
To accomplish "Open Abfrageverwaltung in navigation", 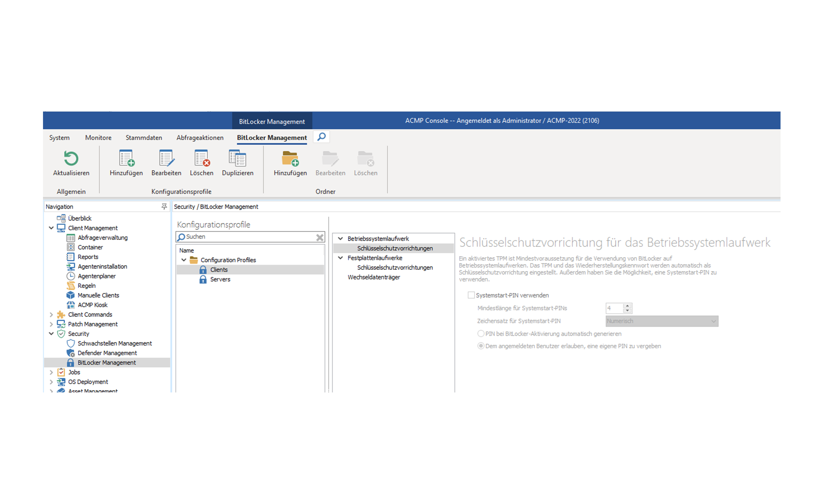I will click(102, 238).
